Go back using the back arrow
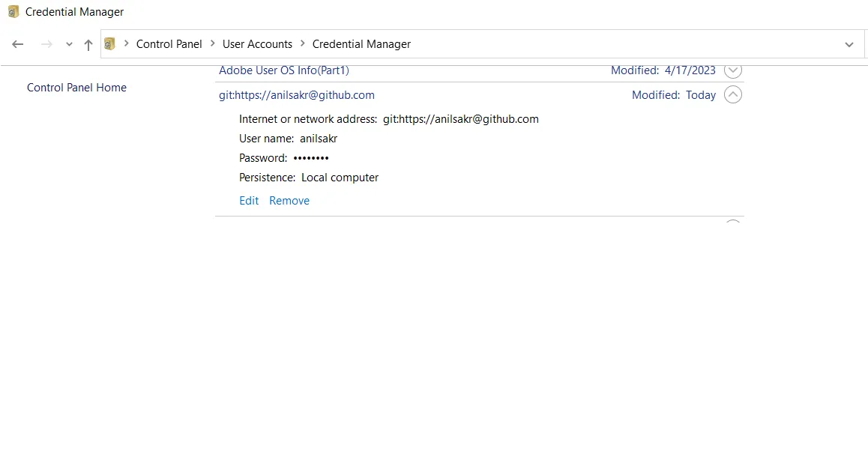 tap(18, 44)
